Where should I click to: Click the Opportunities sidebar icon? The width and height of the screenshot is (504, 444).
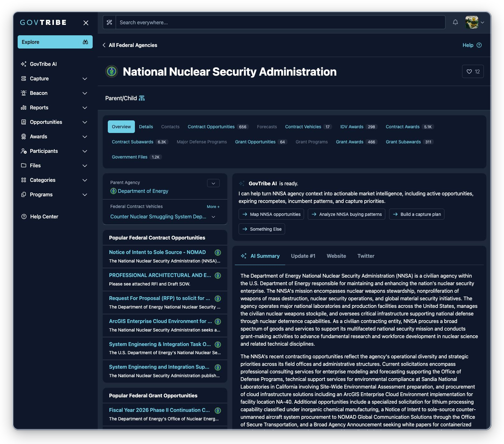coord(24,122)
